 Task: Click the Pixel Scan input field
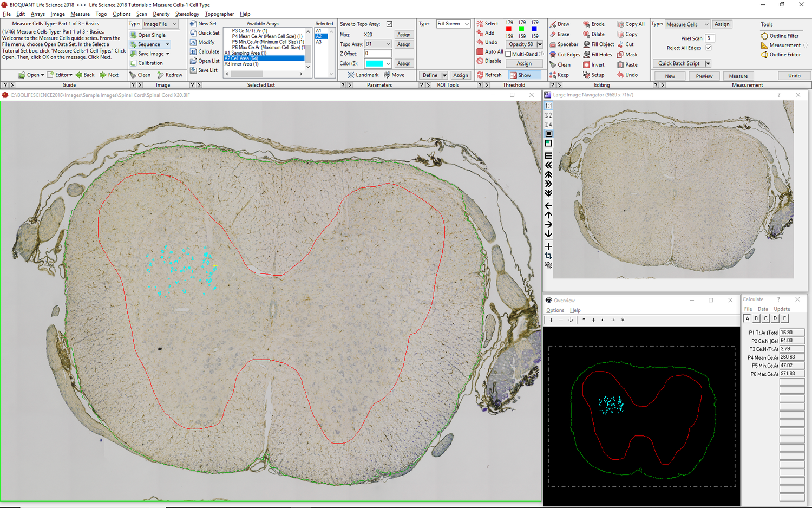click(710, 38)
